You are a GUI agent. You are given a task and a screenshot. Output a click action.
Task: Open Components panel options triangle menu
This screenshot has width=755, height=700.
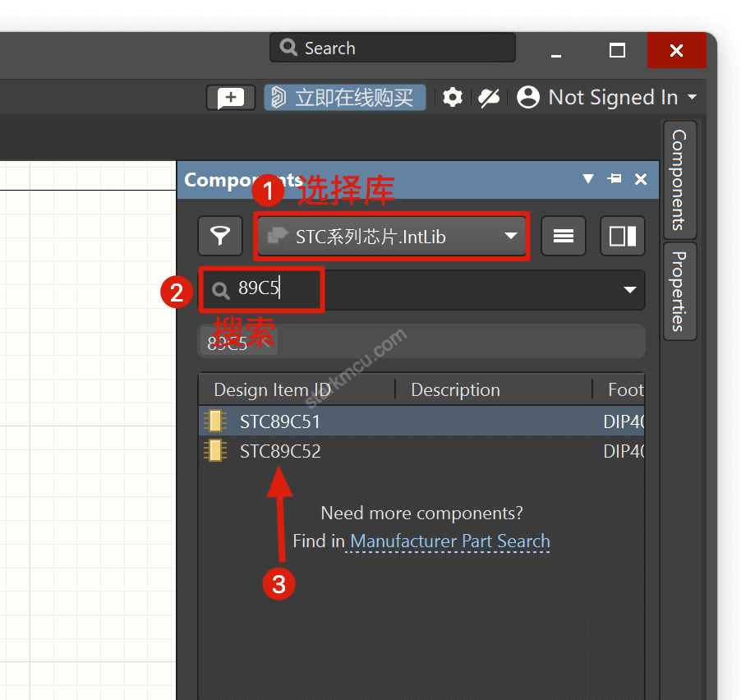(x=588, y=179)
